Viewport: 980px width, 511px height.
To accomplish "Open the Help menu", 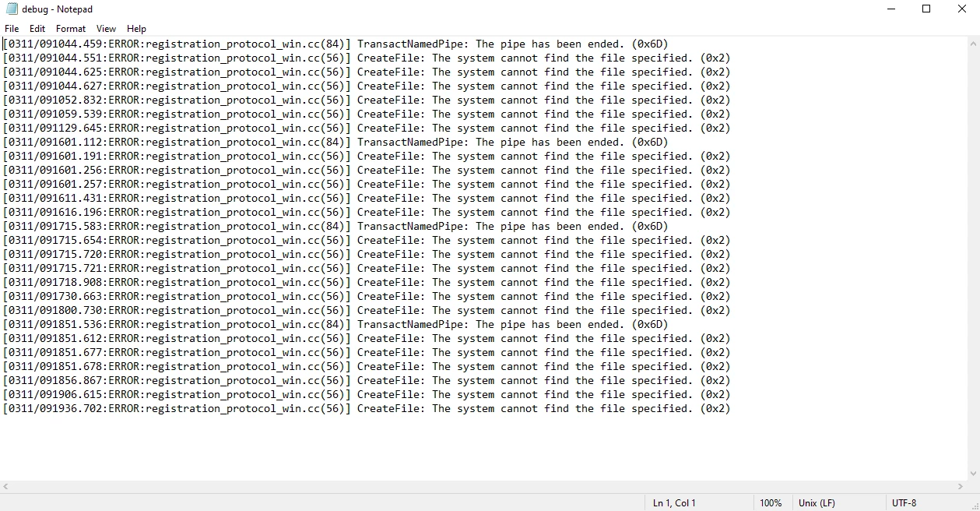I will (137, 29).
